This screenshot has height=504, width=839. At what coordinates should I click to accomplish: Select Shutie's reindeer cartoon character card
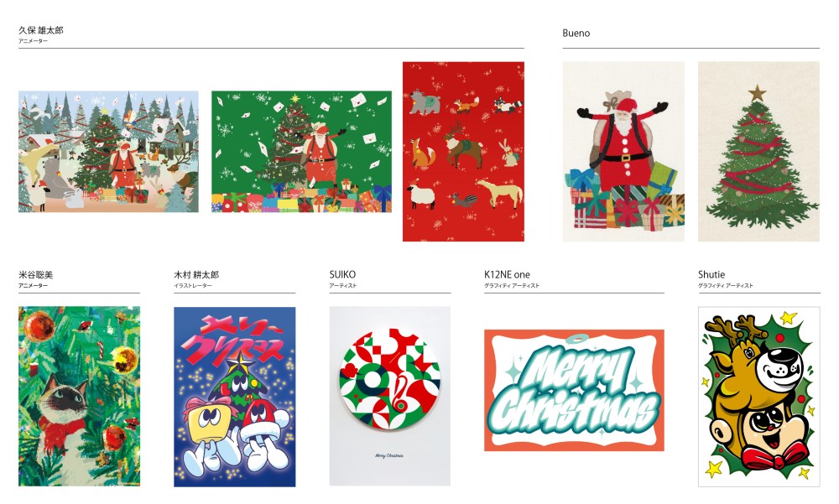click(x=758, y=397)
